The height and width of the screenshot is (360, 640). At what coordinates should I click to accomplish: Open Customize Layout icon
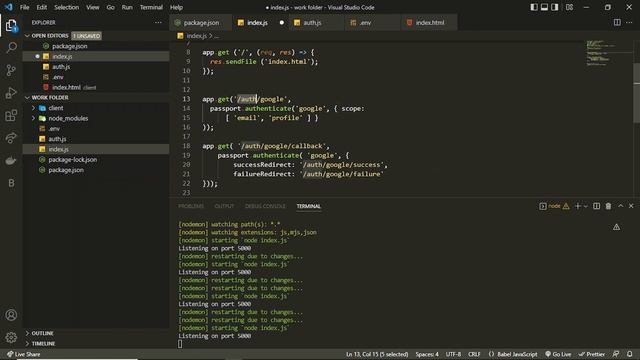569,7
